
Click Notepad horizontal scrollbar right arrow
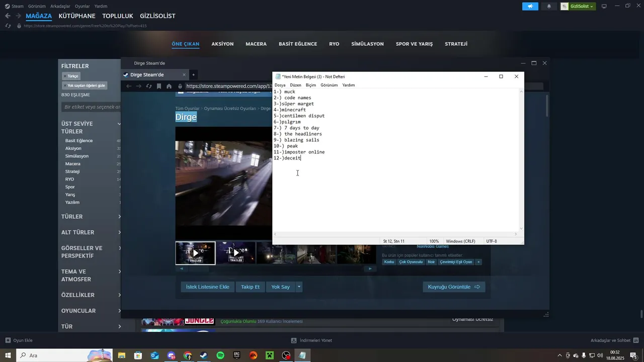[516, 234]
